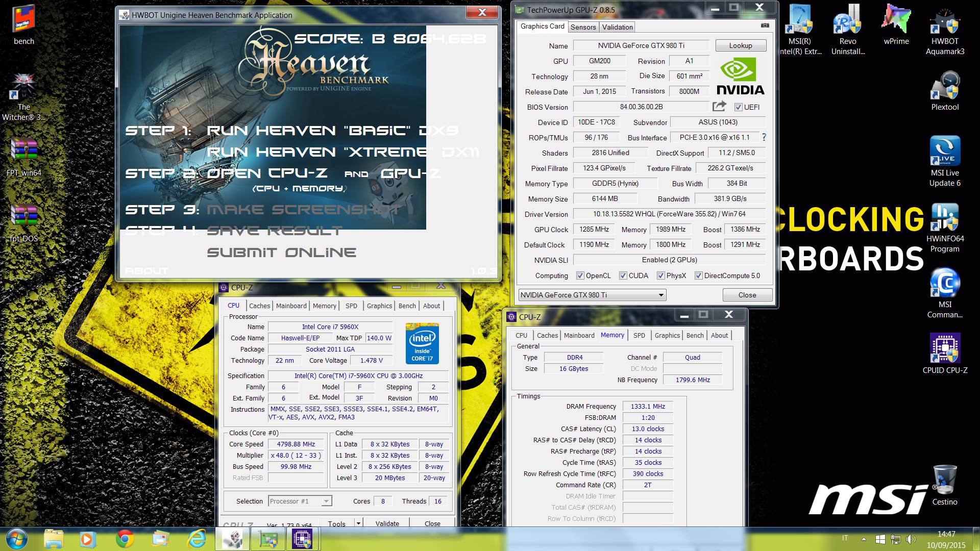Viewport: 980px width, 551px height.
Task: Switch to CPU-Z taskbar button
Action: 302,539
